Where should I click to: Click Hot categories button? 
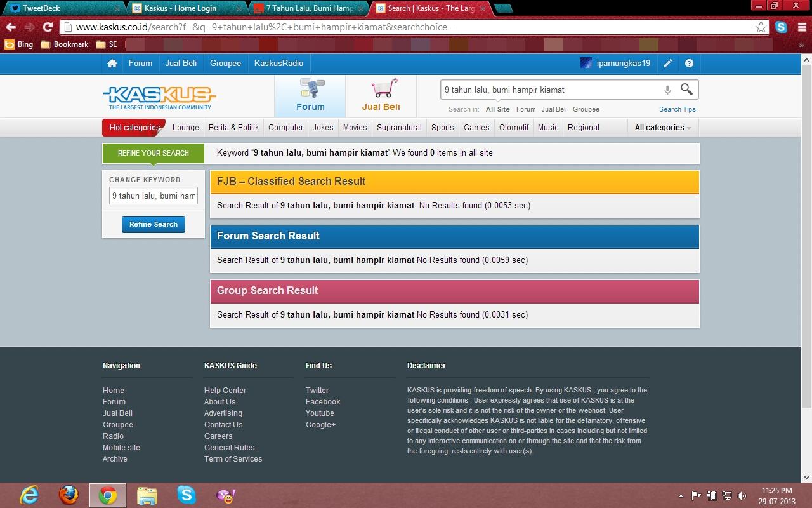point(134,128)
